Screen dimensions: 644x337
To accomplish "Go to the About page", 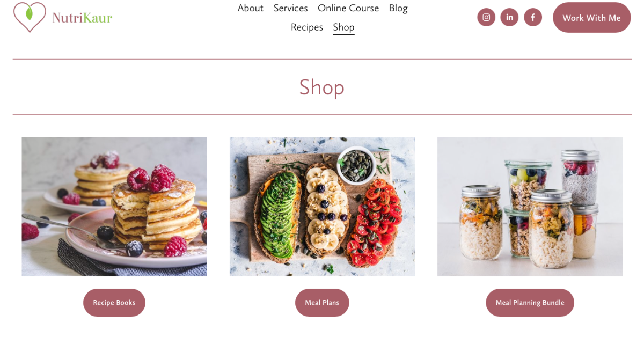I will (251, 8).
